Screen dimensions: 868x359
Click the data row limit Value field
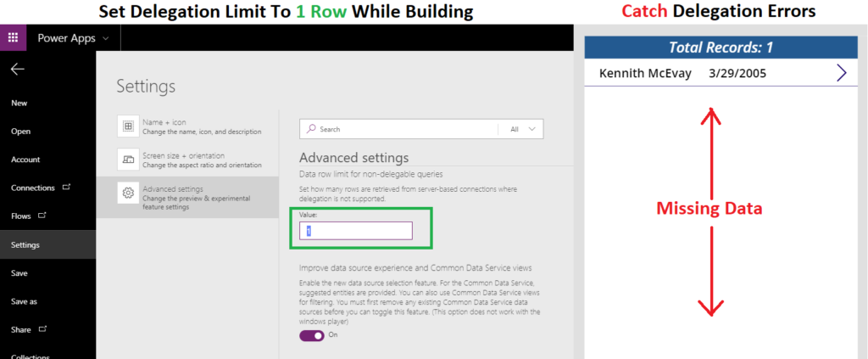(356, 231)
